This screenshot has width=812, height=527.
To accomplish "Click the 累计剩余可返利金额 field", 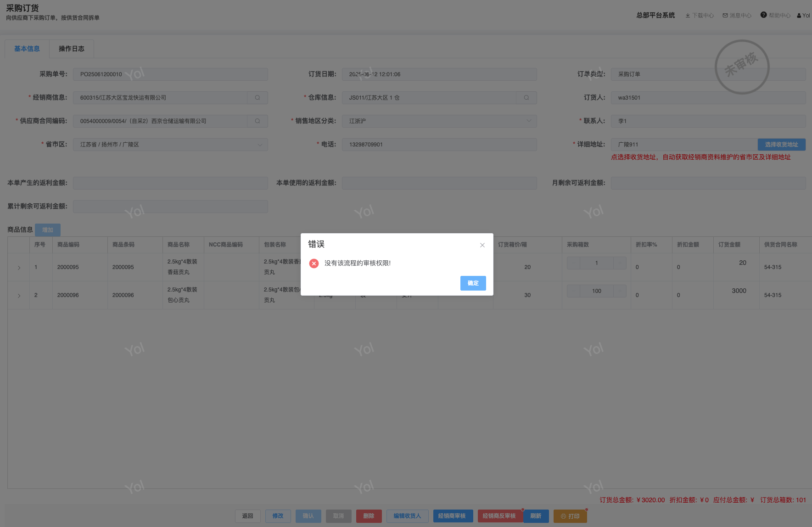I will point(170,207).
